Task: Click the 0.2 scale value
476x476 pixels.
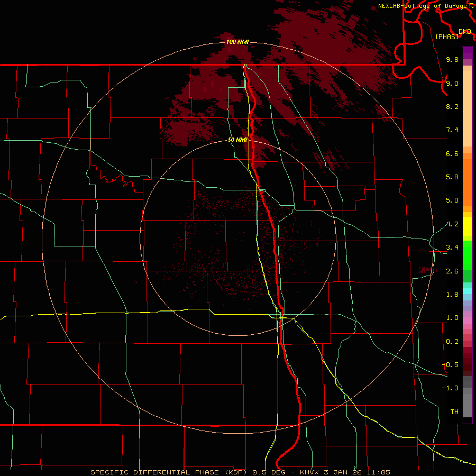Action: point(452,342)
